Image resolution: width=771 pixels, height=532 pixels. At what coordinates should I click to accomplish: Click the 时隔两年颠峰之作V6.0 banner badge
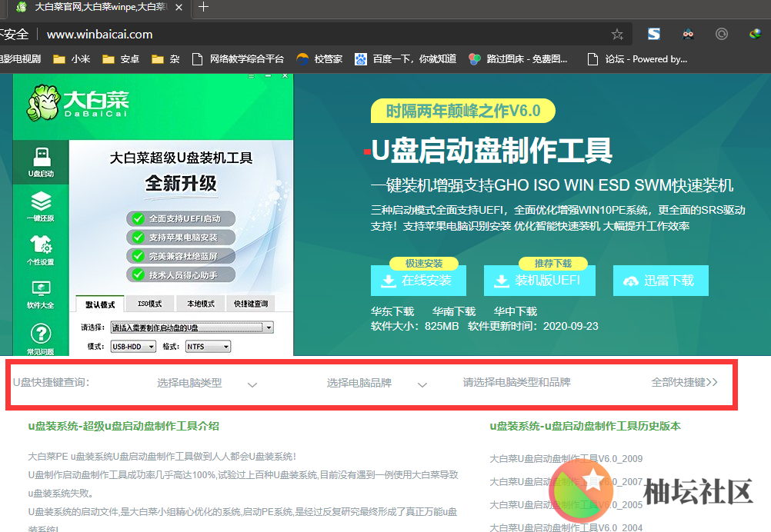(463, 111)
